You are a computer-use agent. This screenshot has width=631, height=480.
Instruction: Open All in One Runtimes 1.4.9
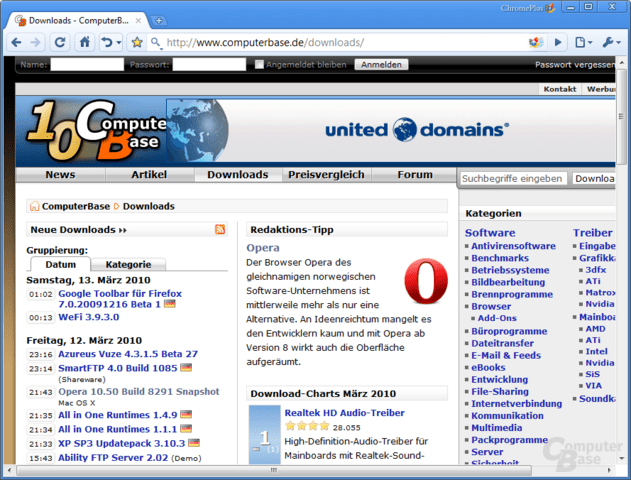pyautogui.click(x=118, y=415)
